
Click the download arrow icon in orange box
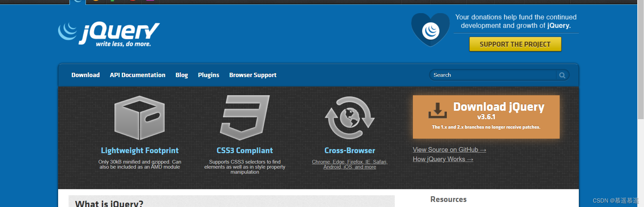[x=437, y=110]
